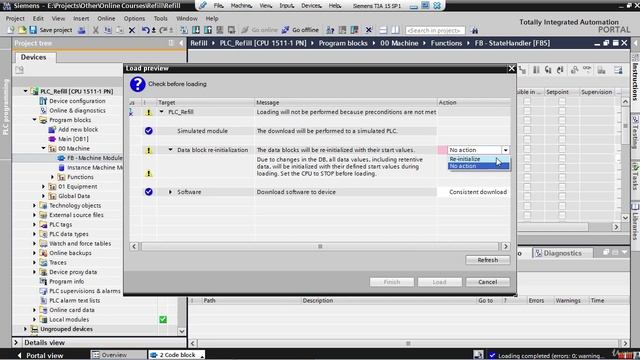Click the Delete X toolbar icon
The width and height of the screenshot is (640, 360).
[x=132, y=30]
